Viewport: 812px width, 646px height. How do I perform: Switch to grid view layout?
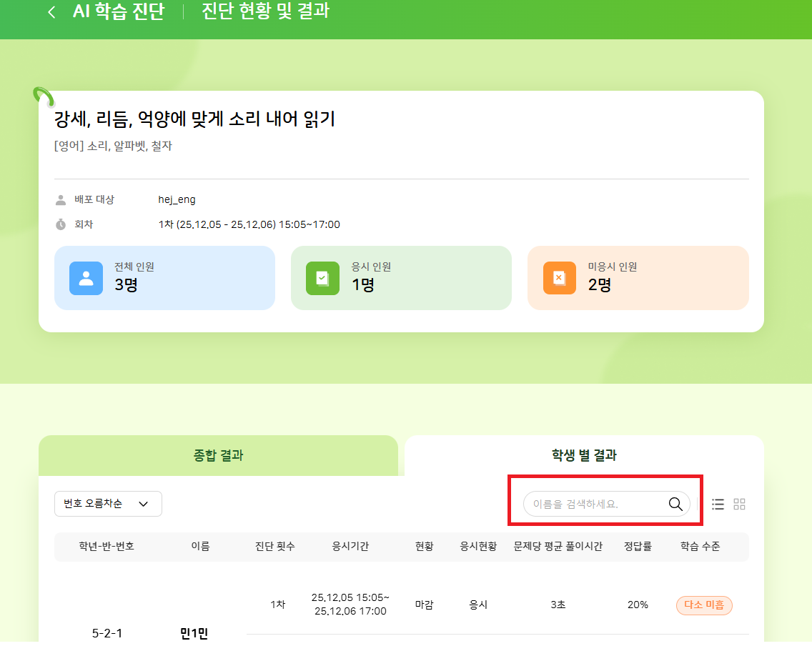point(739,504)
